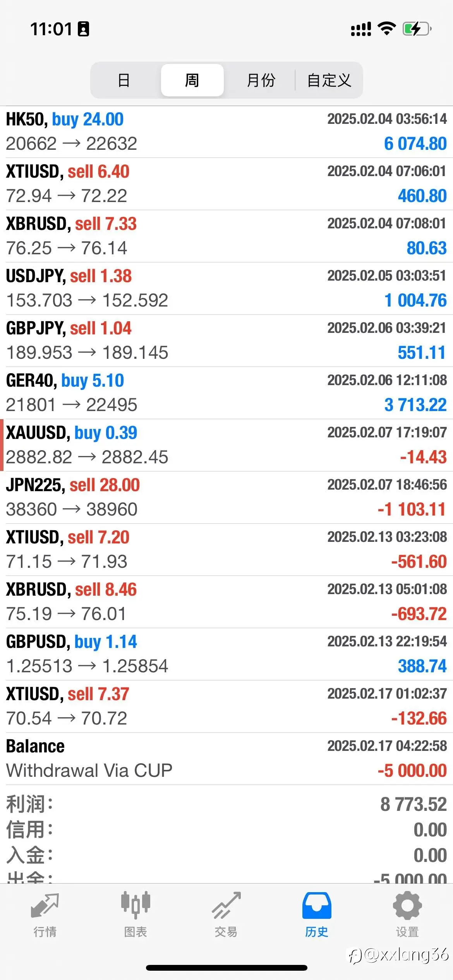Image resolution: width=453 pixels, height=980 pixels.
Task: Open the USDJPY sell 1.38 trade
Action: [x=226, y=288]
